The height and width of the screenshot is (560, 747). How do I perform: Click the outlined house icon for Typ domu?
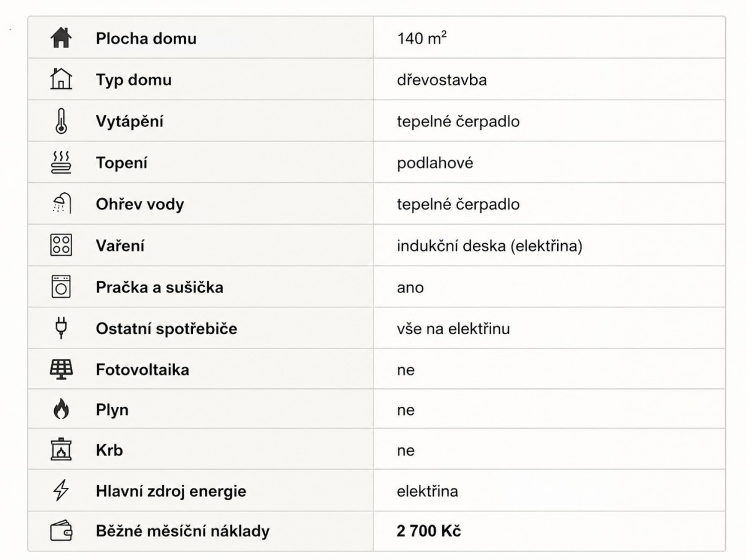(x=61, y=80)
